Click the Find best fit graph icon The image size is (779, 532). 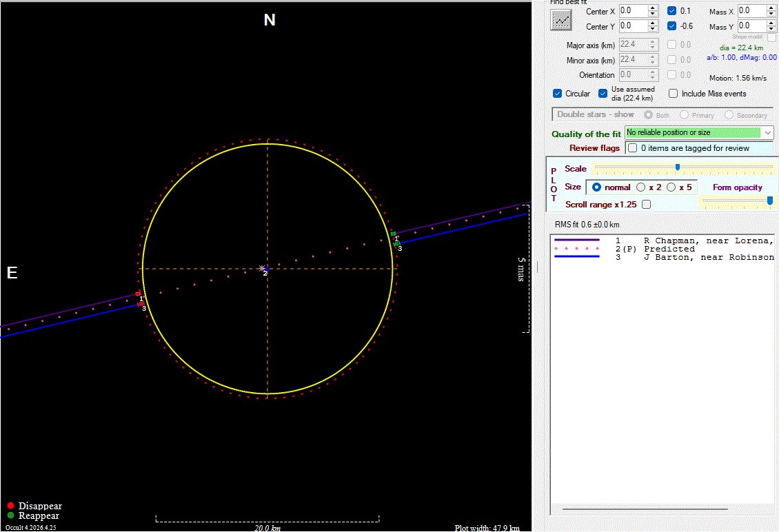click(x=561, y=20)
